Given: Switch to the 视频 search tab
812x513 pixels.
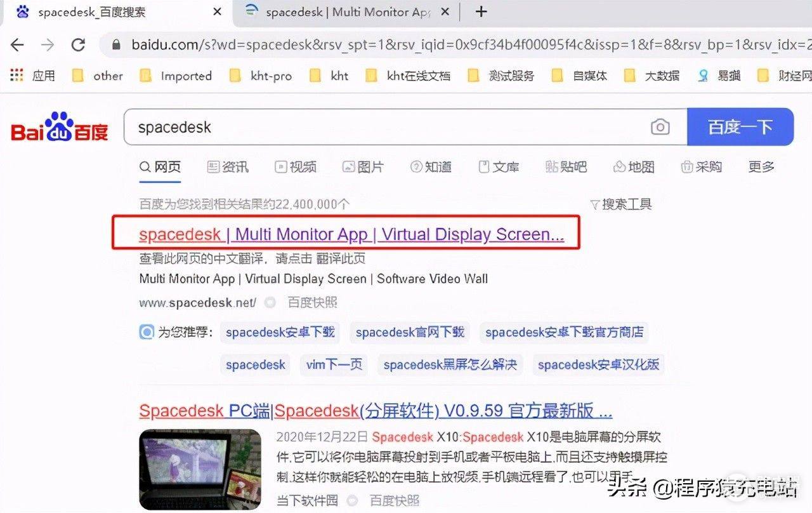Looking at the screenshot, I should 296,166.
